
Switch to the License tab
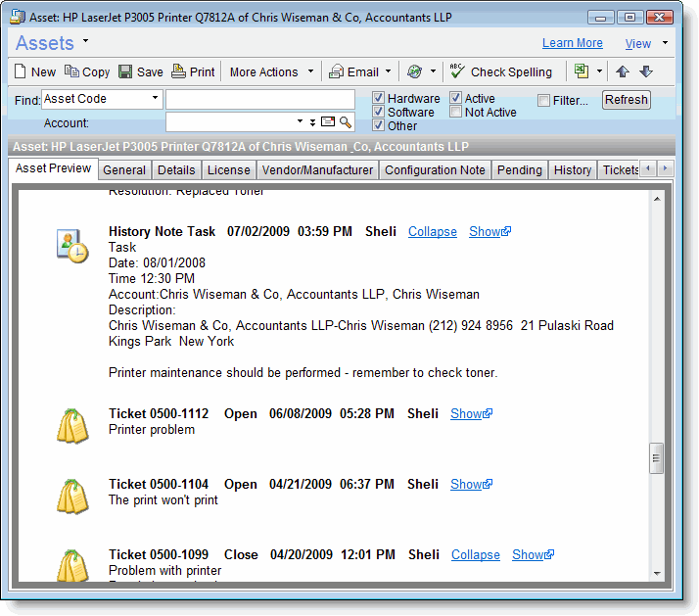(228, 170)
